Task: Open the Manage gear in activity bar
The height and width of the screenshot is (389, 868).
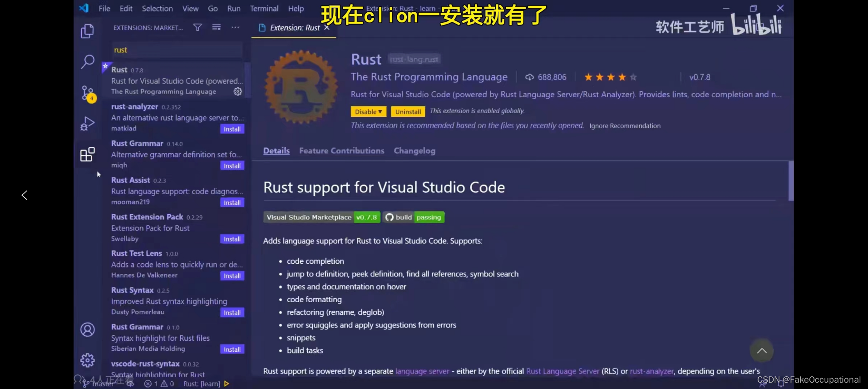Action: 87,360
